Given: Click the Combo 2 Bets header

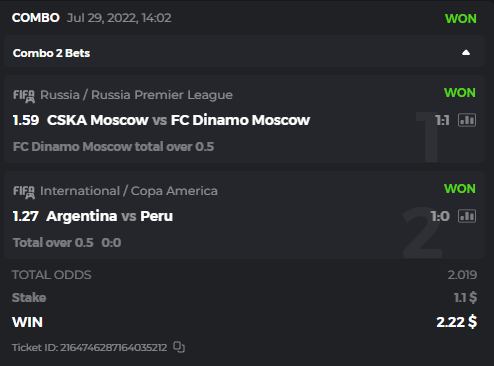Looking at the screenshot, I should pos(51,53).
